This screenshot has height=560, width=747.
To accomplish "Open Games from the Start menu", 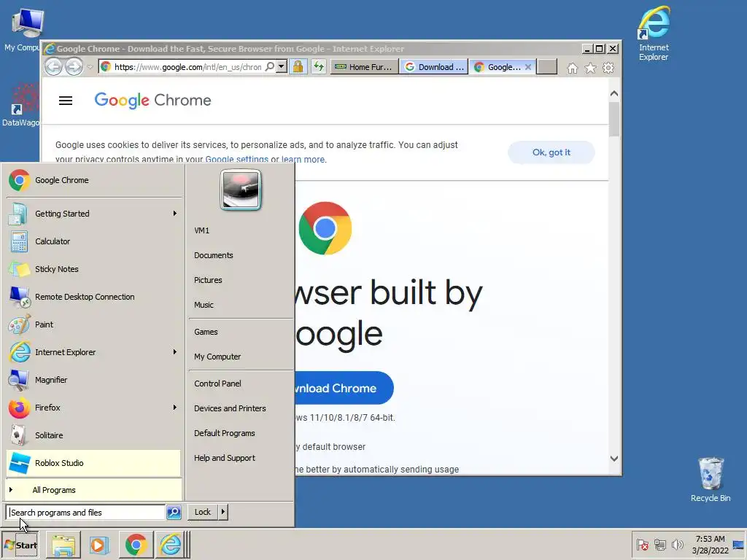I will pyautogui.click(x=206, y=332).
